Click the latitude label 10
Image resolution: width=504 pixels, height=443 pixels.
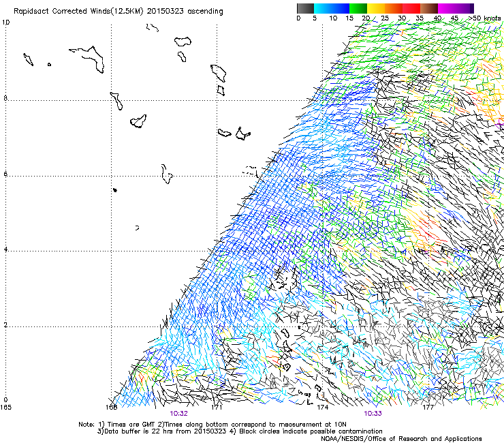pyautogui.click(x=5, y=22)
